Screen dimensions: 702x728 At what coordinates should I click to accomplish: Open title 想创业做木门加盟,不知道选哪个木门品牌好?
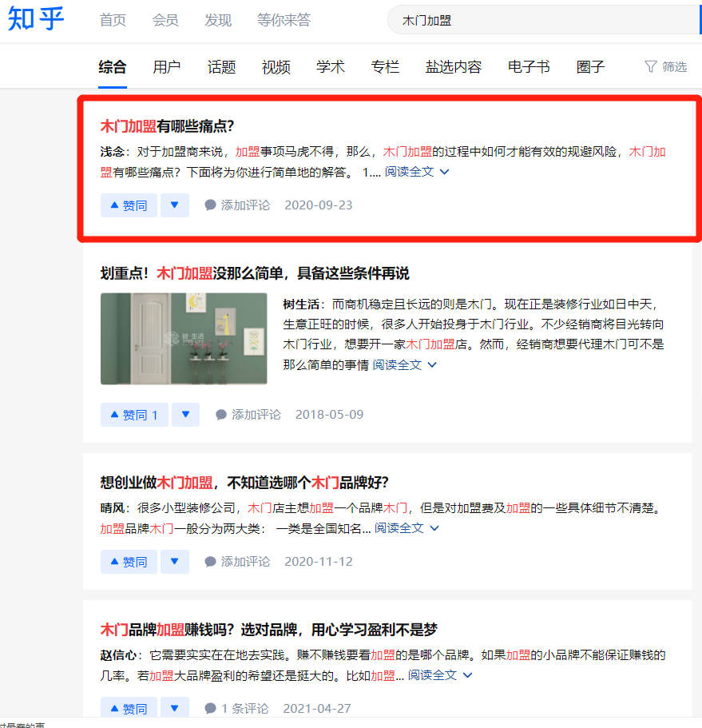click(x=244, y=483)
